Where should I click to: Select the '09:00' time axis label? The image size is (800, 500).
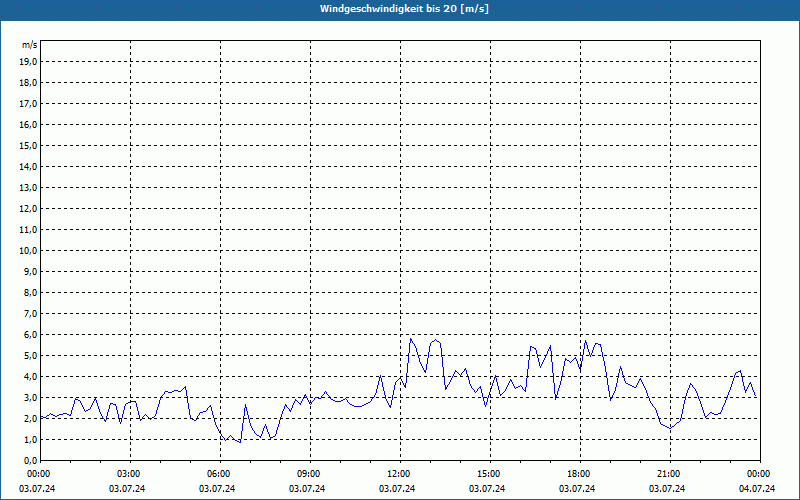point(307,474)
